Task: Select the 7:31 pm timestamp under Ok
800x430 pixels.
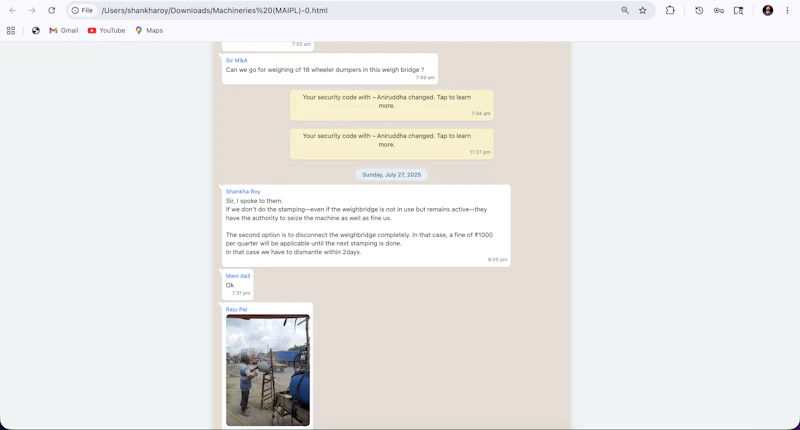Action: point(241,293)
